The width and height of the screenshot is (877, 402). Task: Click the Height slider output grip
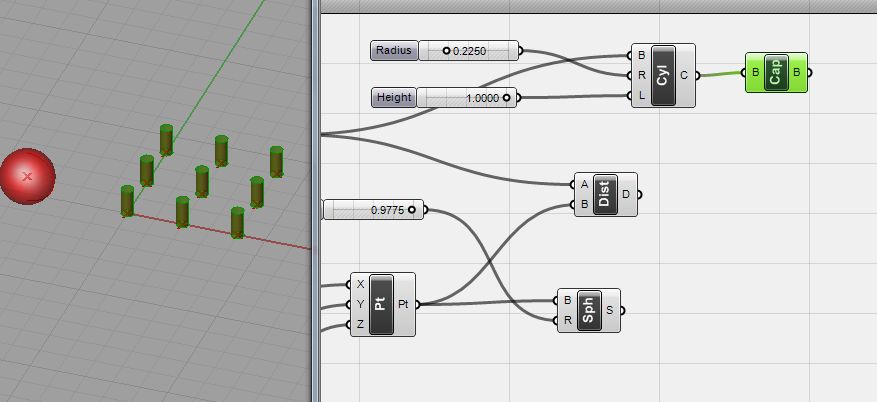tap(520, 98)
